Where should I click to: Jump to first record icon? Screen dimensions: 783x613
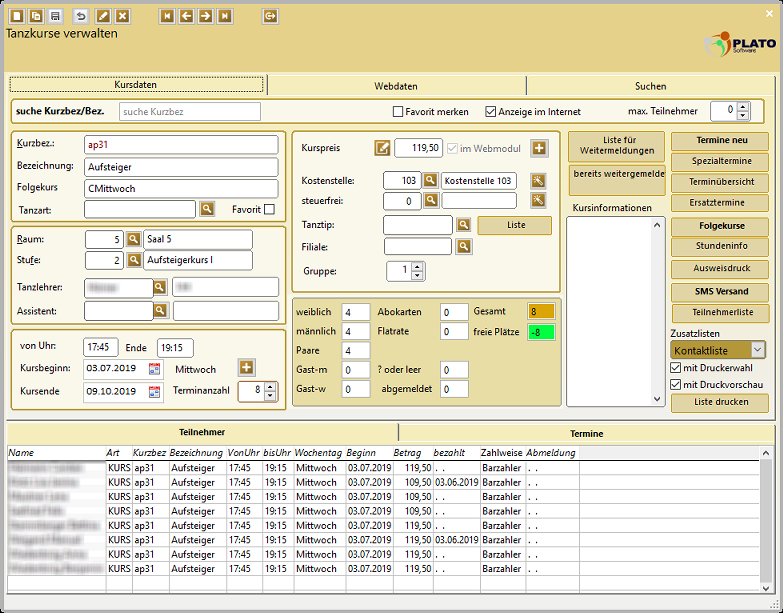click(x=167, y=16)
